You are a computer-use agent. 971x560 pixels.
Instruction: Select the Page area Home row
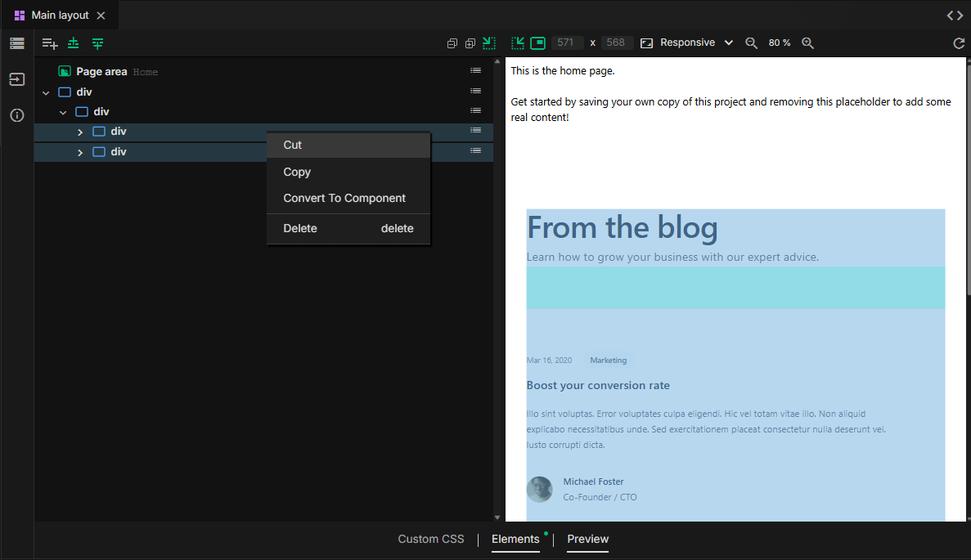(263, 71)
